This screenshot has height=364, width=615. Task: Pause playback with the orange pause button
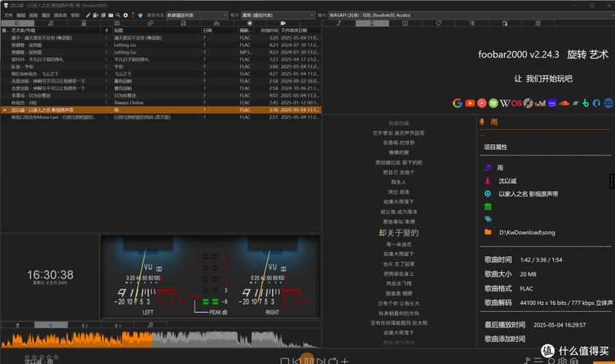tap(308, 360)
